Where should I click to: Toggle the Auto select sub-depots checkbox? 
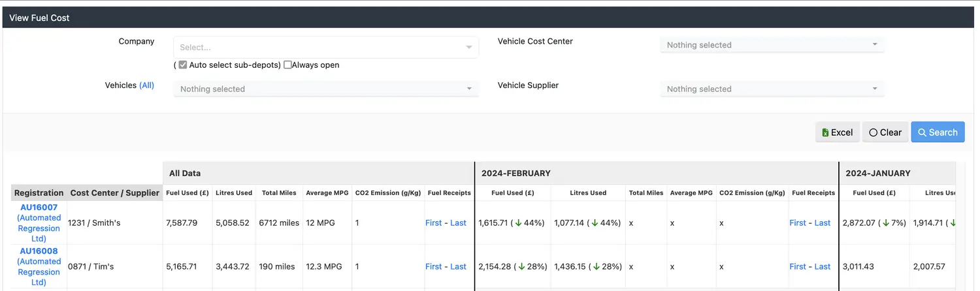point(183,65)
